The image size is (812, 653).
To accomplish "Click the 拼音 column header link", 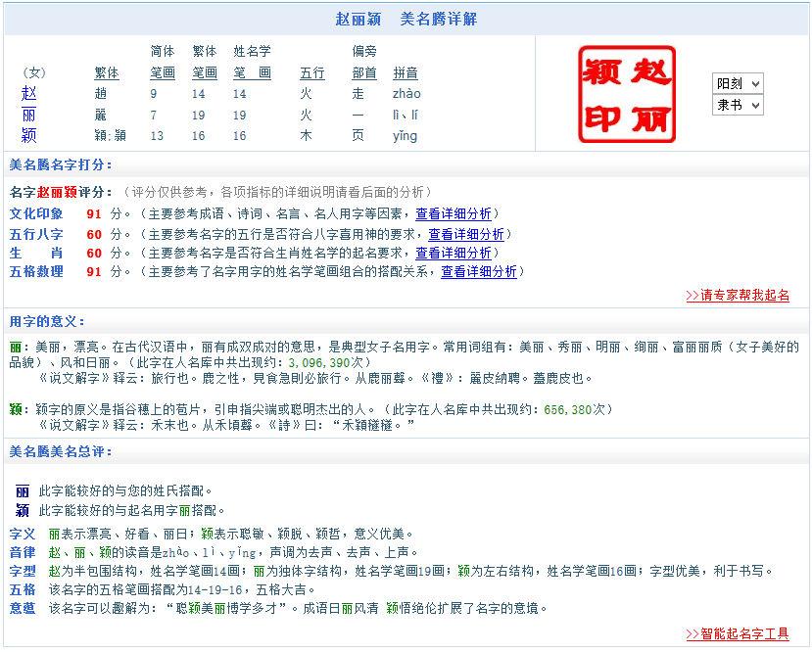I will pos(406,72).
